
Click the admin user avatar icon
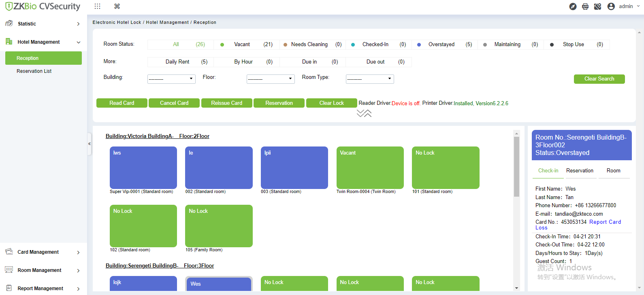(x=611, y=6)
